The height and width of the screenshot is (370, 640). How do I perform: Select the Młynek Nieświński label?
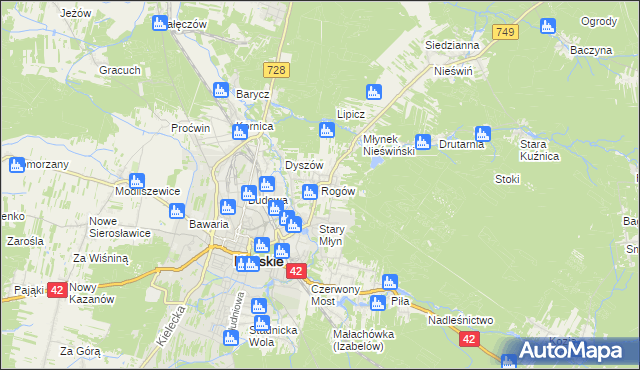(389, 145)
